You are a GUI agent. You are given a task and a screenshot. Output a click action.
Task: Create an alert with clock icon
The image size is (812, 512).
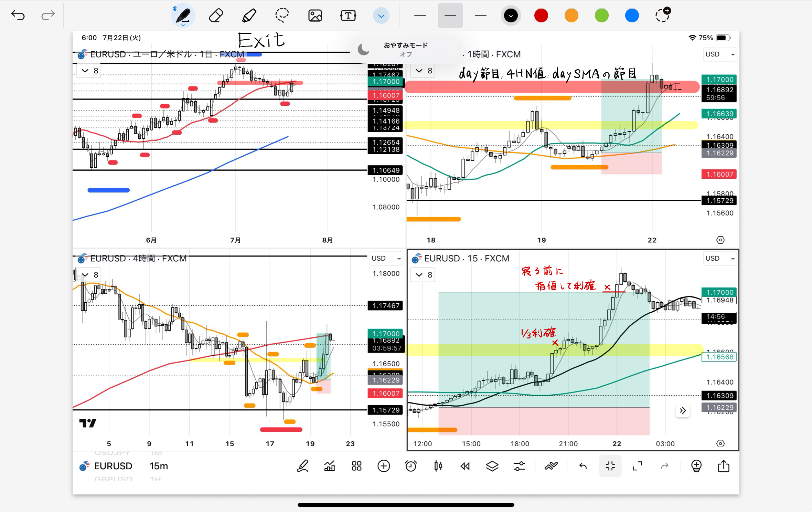411,466
